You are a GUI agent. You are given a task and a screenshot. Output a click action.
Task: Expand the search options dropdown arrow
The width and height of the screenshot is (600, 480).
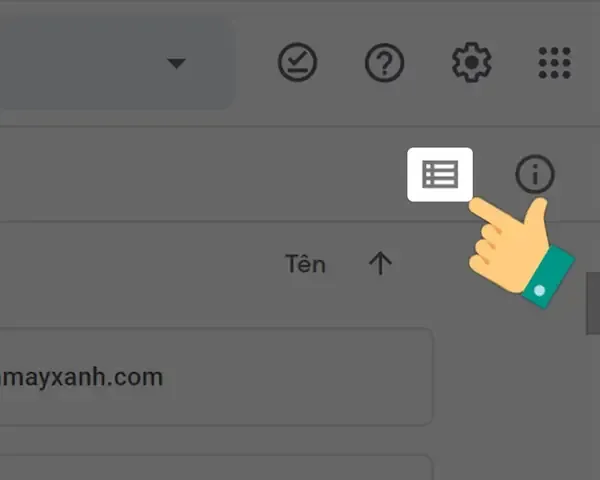pos(176,63)
